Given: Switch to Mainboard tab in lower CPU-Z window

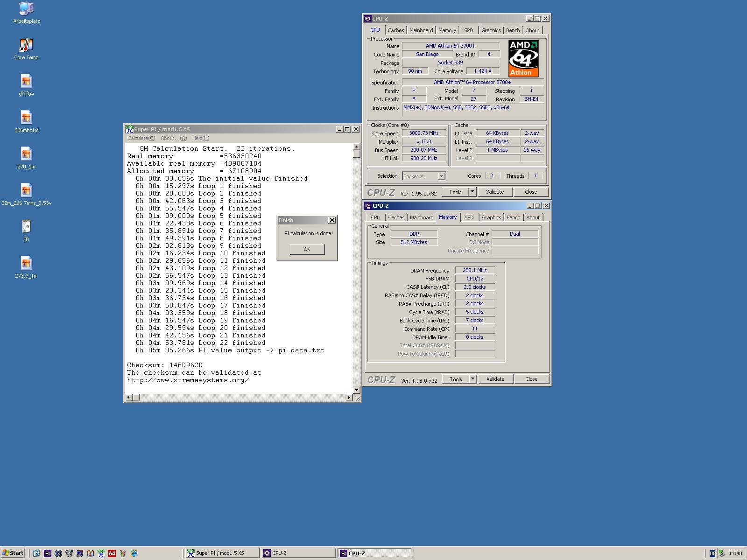Looking at the screenshot, I should click(x=422, y=217).
